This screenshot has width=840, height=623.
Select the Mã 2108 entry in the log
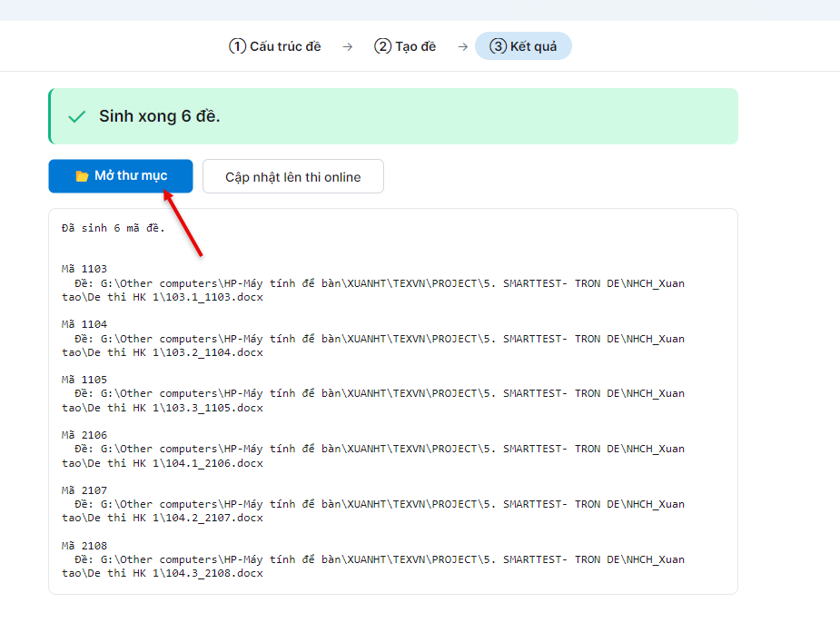tap(84, 546)
